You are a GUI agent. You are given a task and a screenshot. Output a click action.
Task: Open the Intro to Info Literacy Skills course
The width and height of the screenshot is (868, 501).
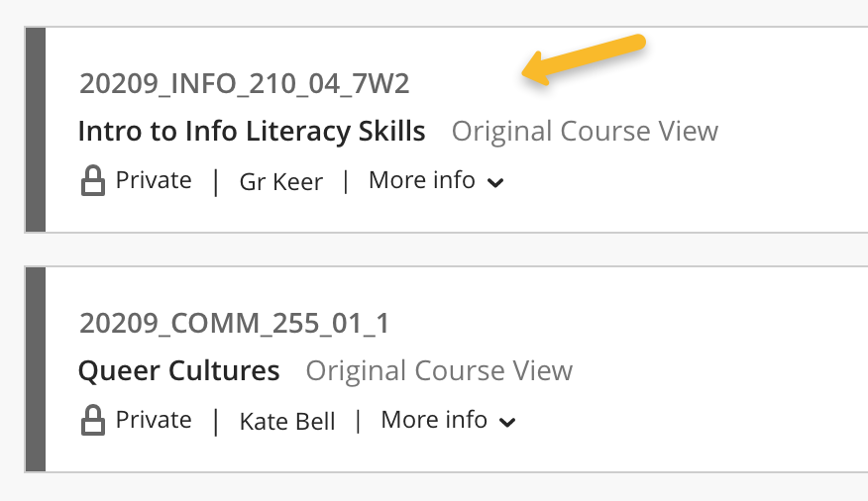coord(252,131)
